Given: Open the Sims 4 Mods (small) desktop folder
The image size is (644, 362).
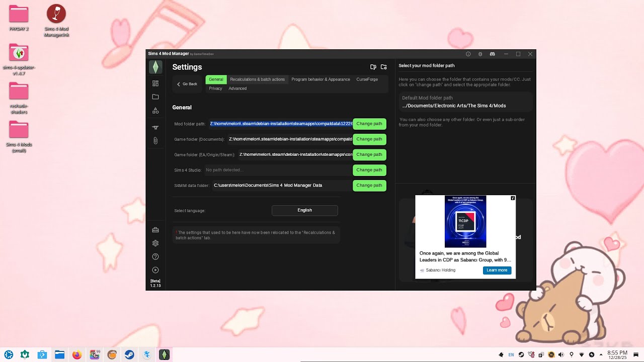Looking at the screenshot, I should coord(19,137).
